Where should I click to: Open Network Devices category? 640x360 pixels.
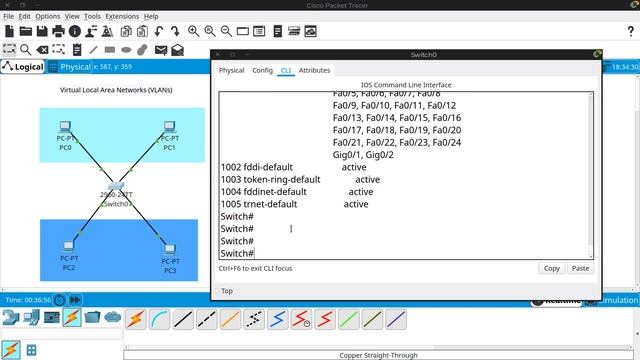click(x=11, y=317)
